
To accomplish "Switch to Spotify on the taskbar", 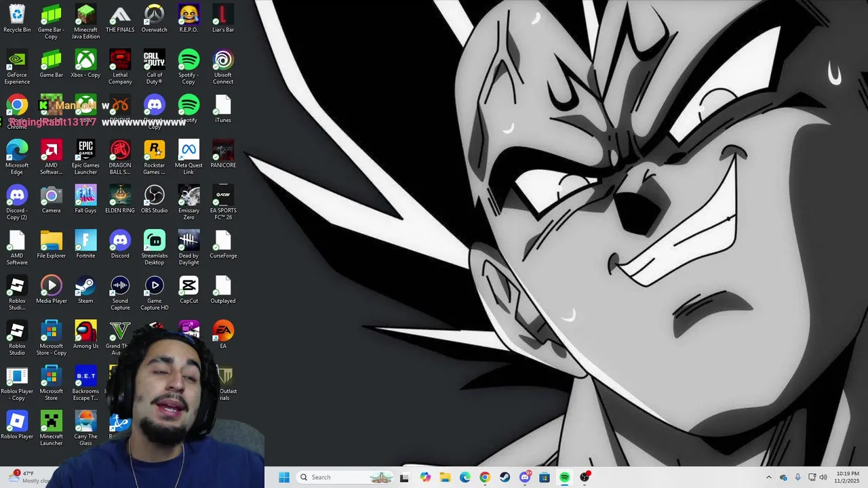I will [x=564, y=477].
